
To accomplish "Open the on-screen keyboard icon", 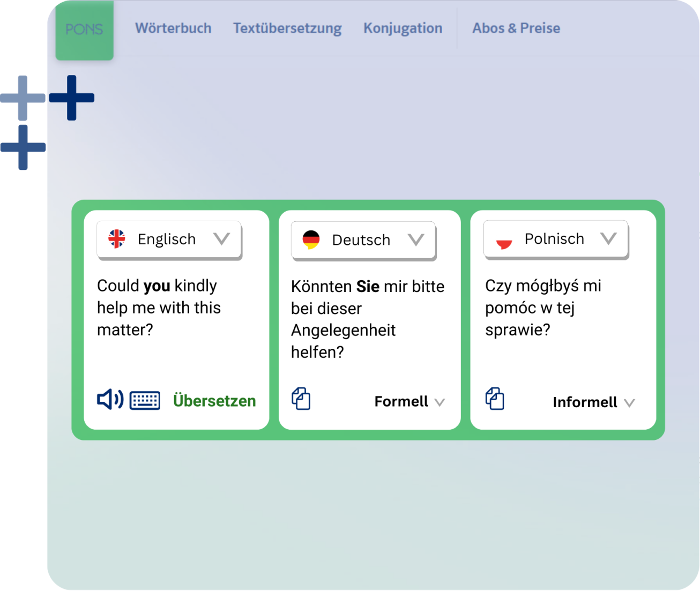I will [145, 400].
